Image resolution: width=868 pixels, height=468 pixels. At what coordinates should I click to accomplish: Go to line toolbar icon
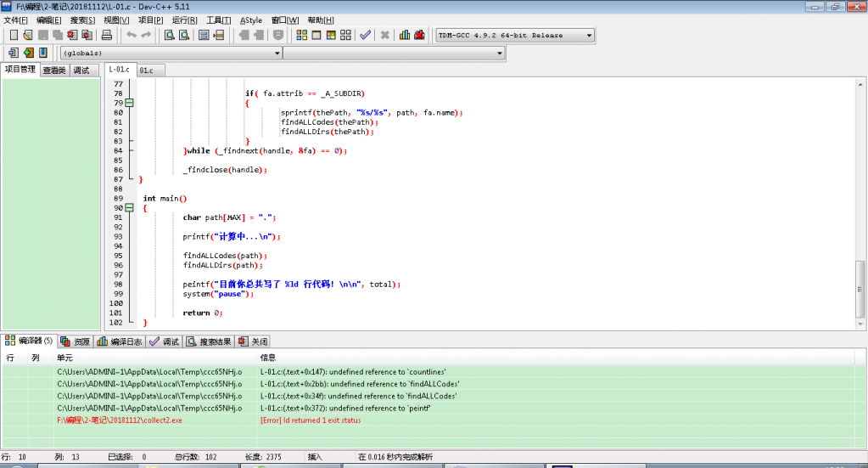tap(219, 35)
